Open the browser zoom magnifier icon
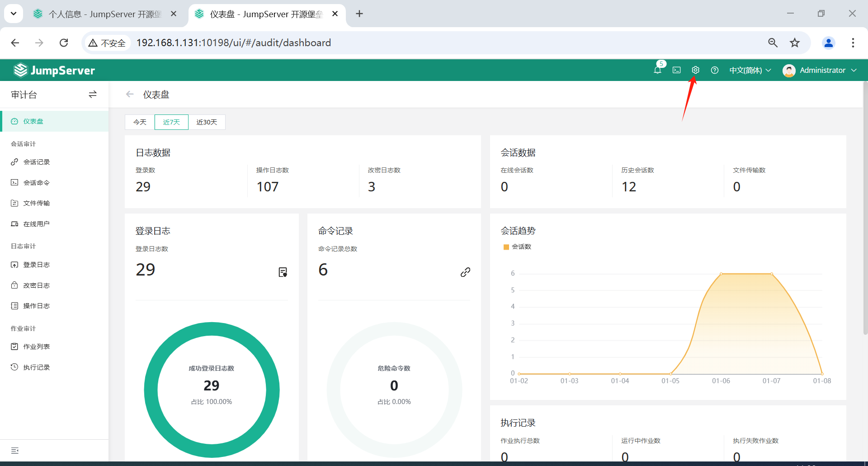This screenshot has height=466, width=868. coord(773,43)
